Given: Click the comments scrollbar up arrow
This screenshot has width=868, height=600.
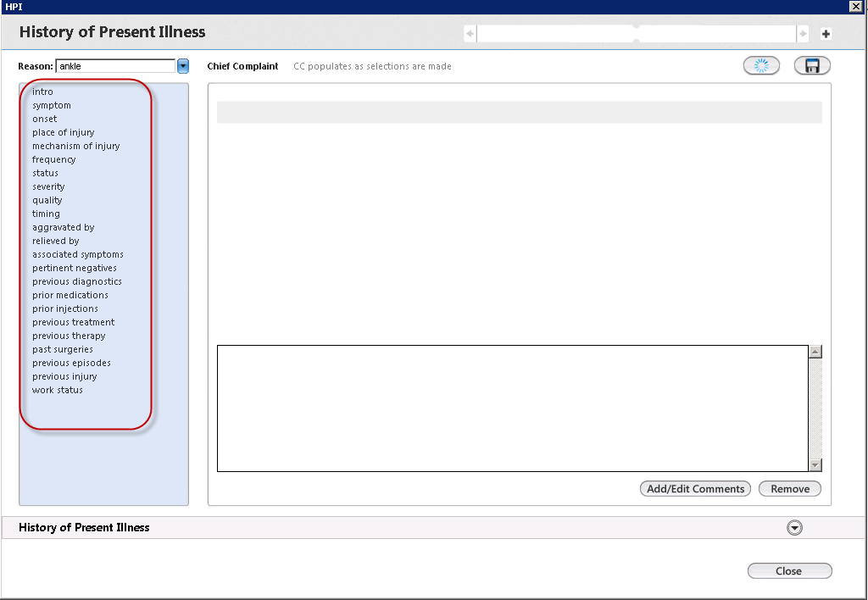Looking at the screenshot, I should pos(815,352).
